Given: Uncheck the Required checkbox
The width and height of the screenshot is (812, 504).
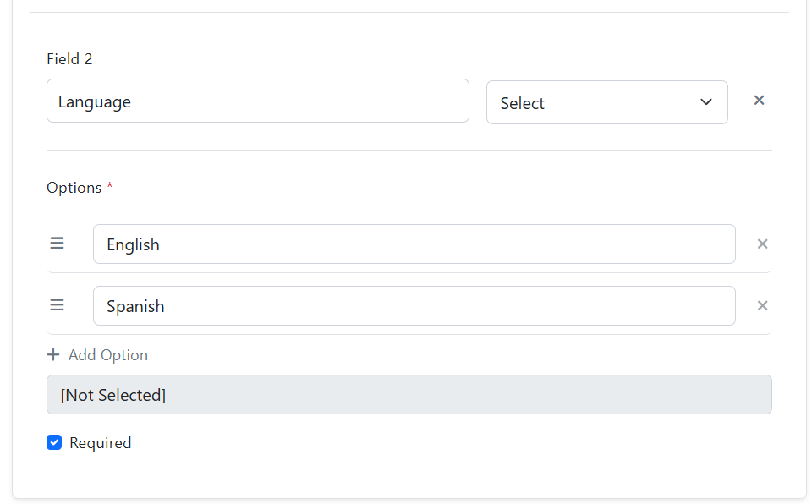Looking at the screenshot, I should click(x=54, y=442).
